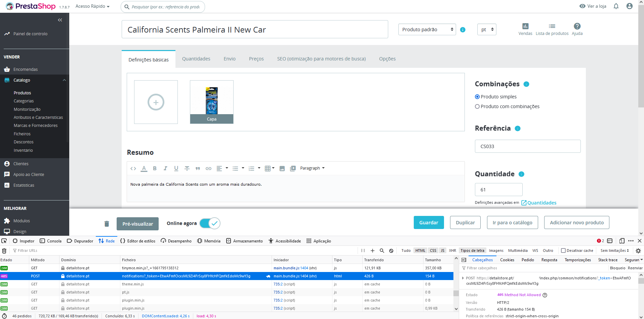Open the pt language dropdown

[x=487, y=30]
